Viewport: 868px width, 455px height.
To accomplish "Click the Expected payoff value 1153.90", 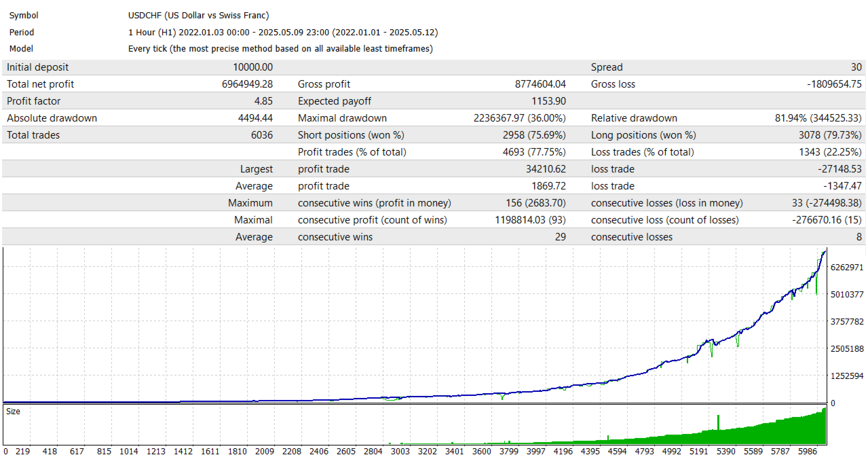I will [x=547, y=101].
